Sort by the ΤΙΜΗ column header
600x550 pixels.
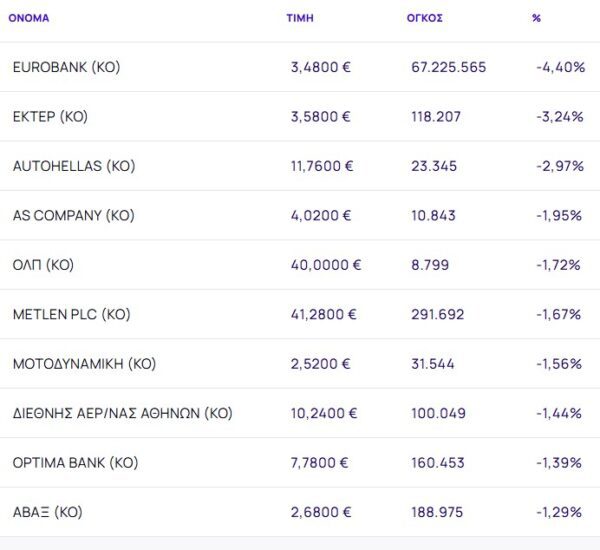pos(300,18)
